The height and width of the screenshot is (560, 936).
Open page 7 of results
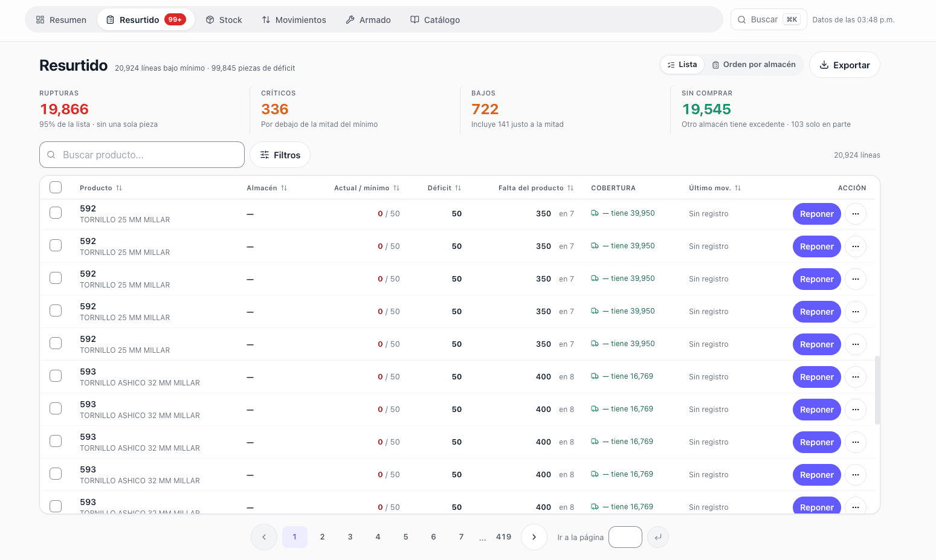(462, 537)
